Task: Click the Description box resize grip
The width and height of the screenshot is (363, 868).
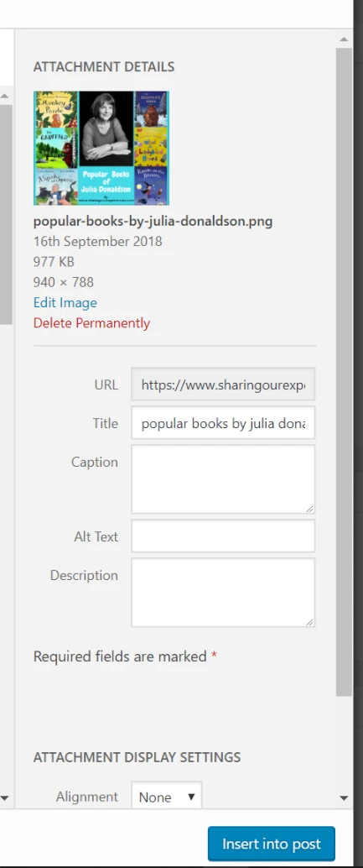Action: (x=309, y=622)
